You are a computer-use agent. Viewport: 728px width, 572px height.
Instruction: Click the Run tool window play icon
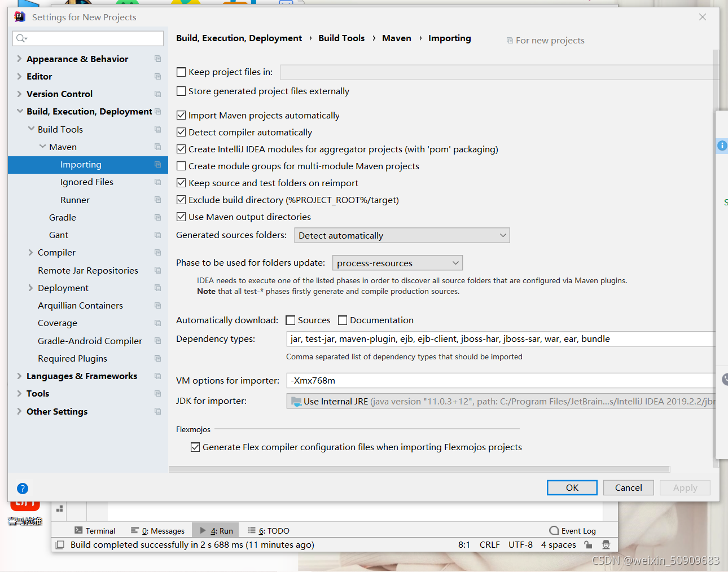tap(203, 530)
